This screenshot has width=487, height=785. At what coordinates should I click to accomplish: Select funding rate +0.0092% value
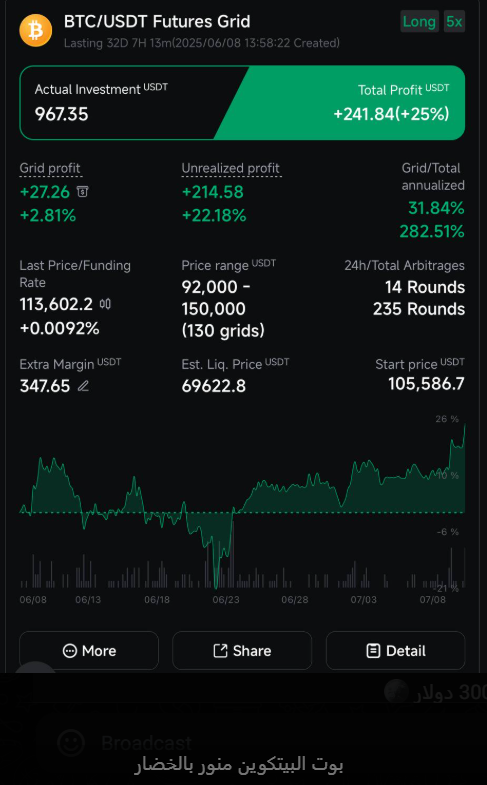click(60, 328)
